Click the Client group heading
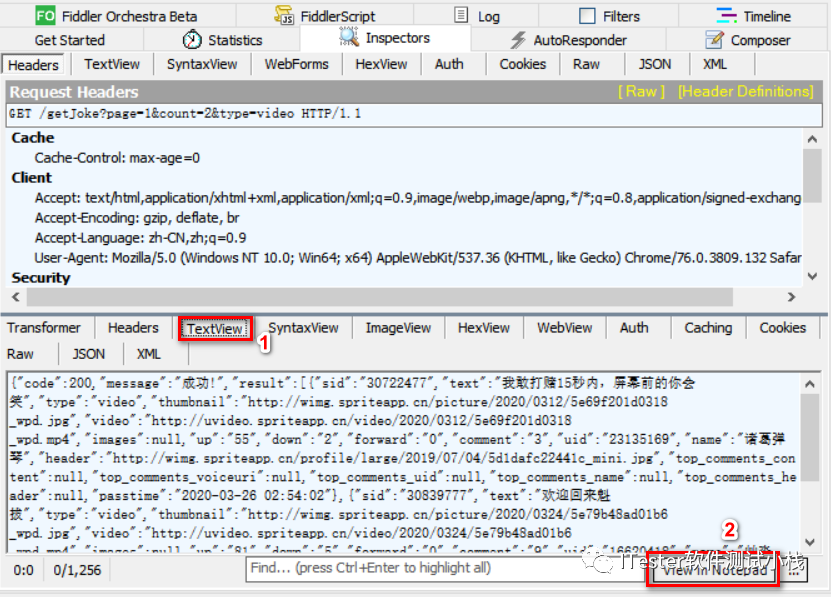The width and height of the screenshot is (831, 597). tap(32, 178)
